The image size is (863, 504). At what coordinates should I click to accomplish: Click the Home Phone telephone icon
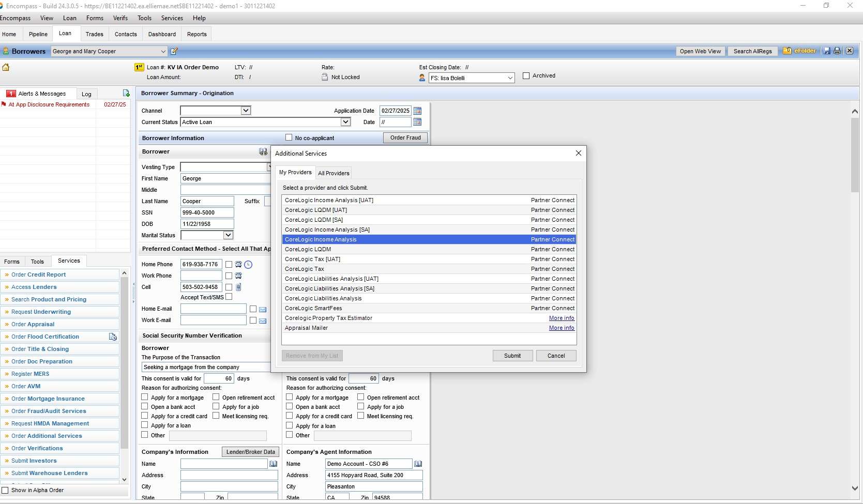[x=238, y=264]
